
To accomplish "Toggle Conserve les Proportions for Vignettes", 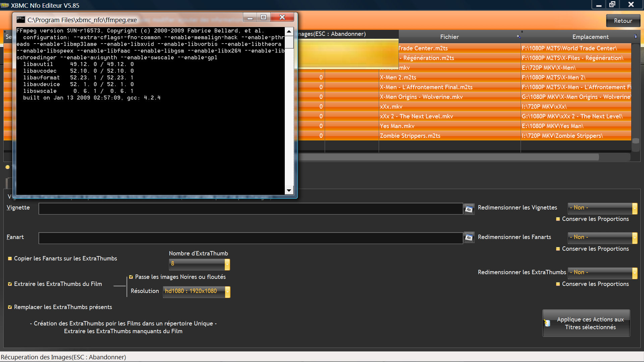I will tap(558, 219).
